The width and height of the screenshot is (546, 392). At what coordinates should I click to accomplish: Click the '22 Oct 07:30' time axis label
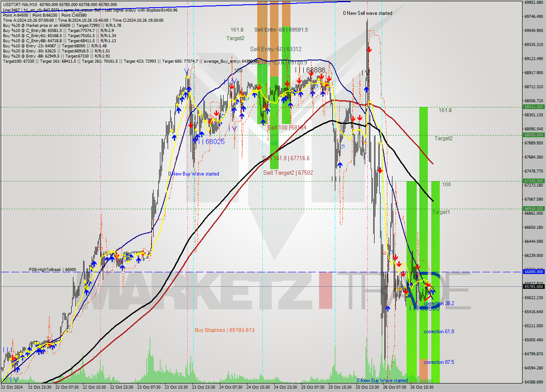[67, 387]
